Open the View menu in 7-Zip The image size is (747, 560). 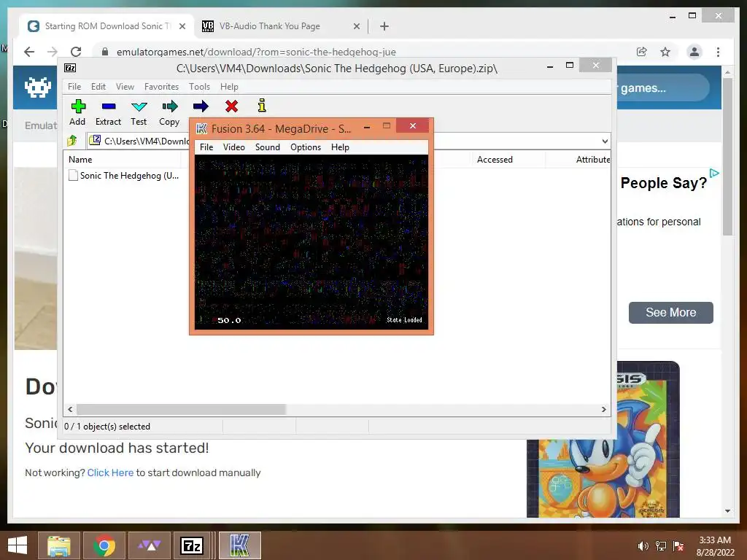click(125, 87)
